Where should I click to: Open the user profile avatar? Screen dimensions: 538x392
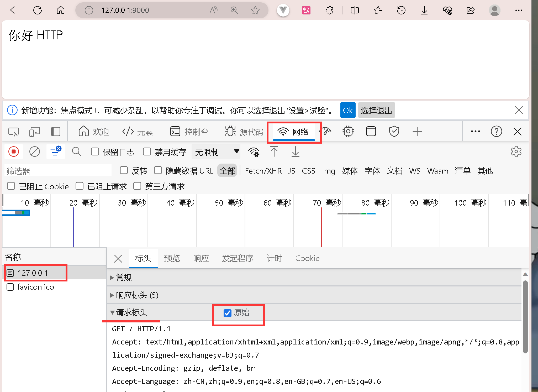pos(495,10)
